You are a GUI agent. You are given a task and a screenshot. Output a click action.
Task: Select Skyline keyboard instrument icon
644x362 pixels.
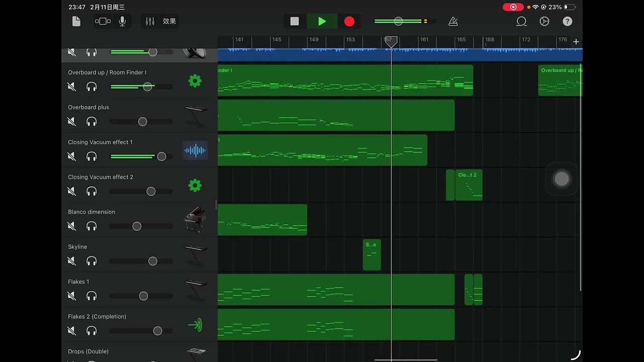(x=195, y=254)
